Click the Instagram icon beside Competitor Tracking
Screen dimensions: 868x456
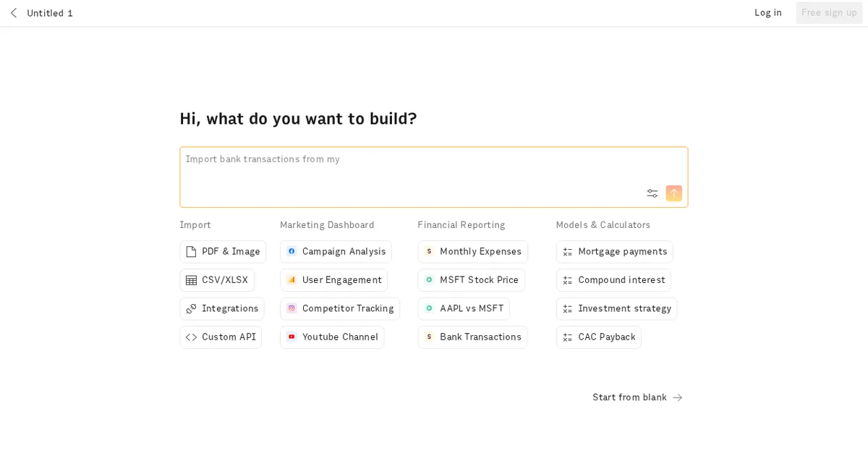[292, 308]
